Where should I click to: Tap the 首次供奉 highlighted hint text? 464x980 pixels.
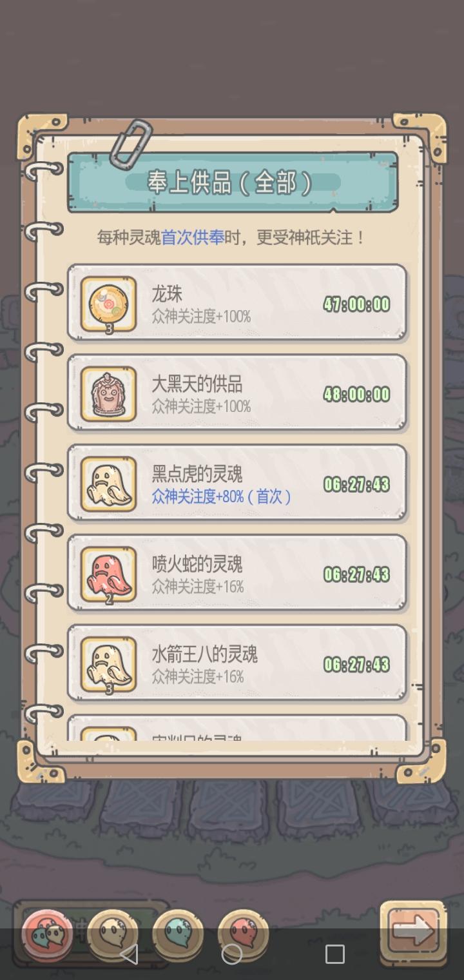(x=193, y=237)
